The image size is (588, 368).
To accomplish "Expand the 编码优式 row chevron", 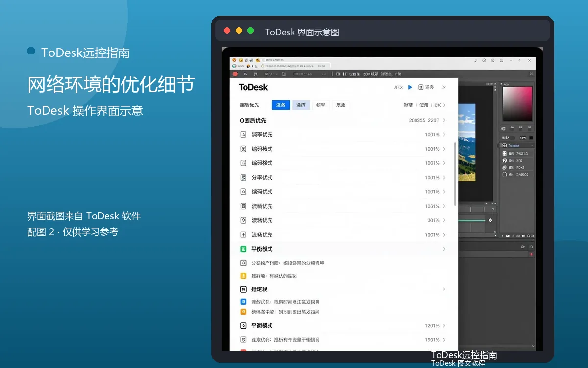I will point(444,191).
